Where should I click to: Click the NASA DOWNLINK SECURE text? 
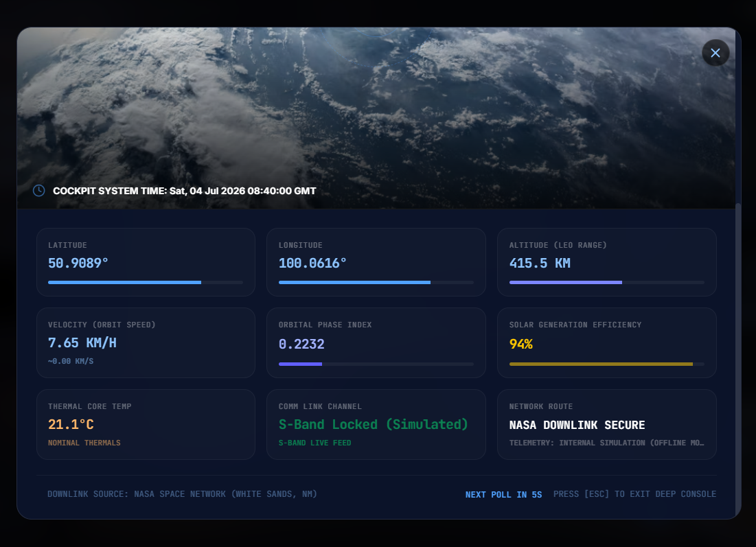(x=577, y=425)
